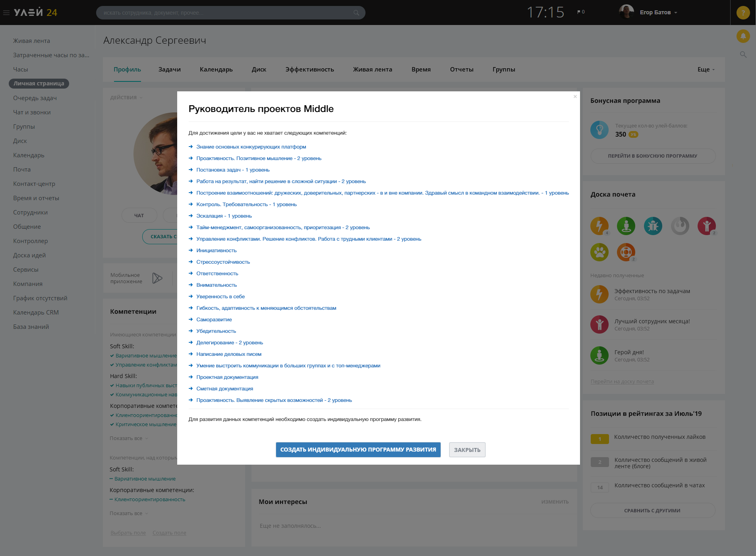This screenshot has width=756, height=556.
Task: Click the yellow paw badge icon
Action: [599, 252]
